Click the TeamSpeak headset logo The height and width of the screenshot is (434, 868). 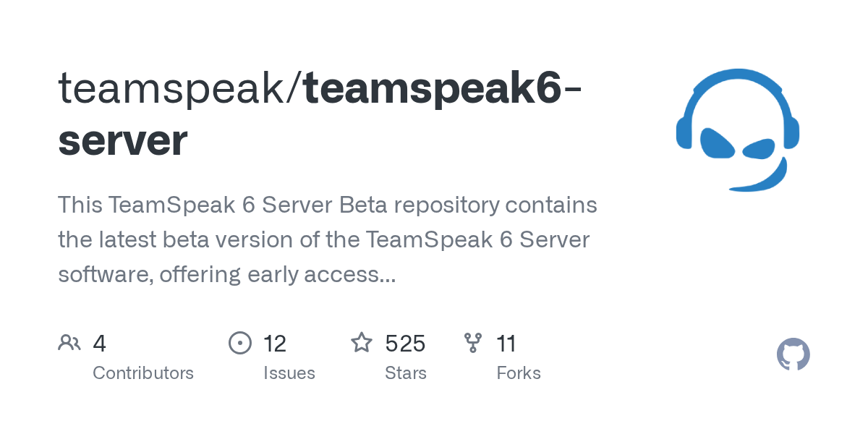pos(737,130)
